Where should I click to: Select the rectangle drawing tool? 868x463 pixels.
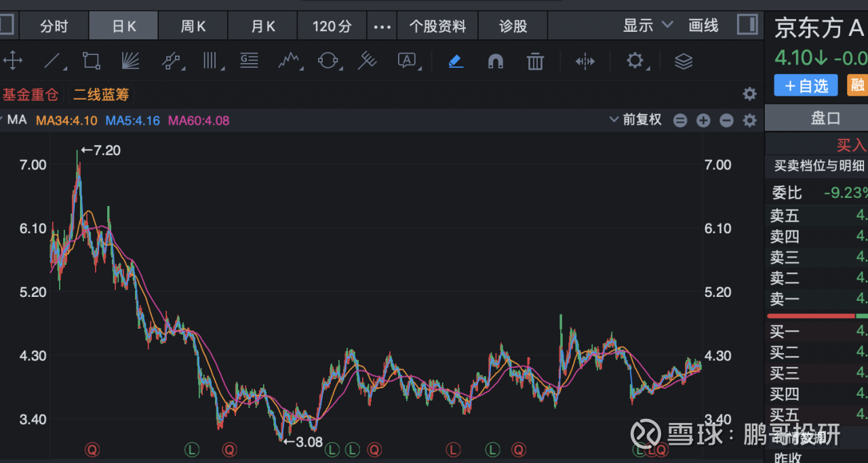point(91,62)
